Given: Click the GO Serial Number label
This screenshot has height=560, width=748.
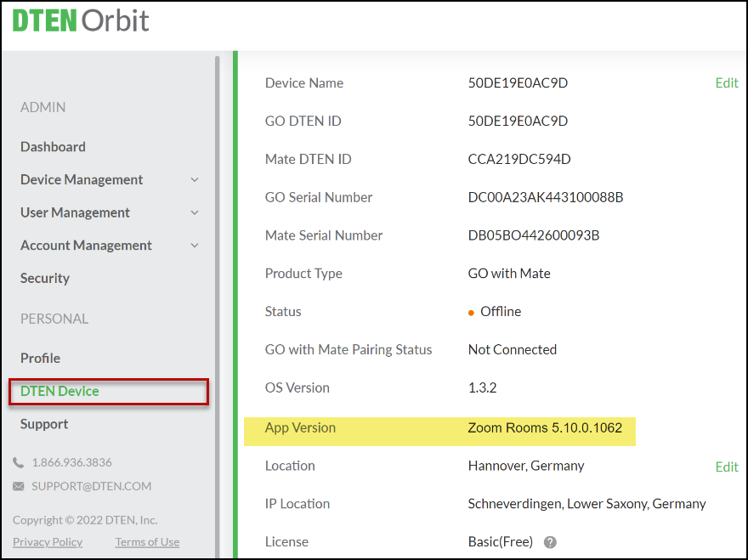Looking at the screenshot, I should pyautogui.click(x=319, y=197).
